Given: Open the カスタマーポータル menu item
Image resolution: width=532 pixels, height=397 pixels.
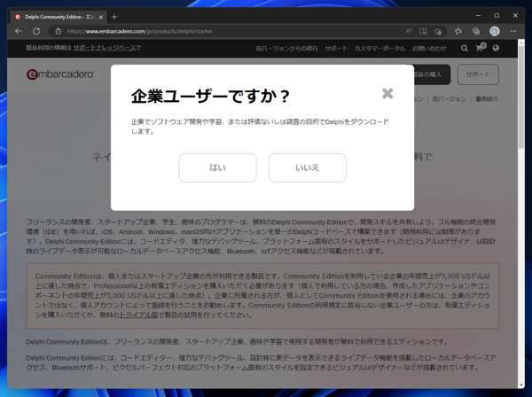Looking at the screenshot, I should tap(379, 49).
